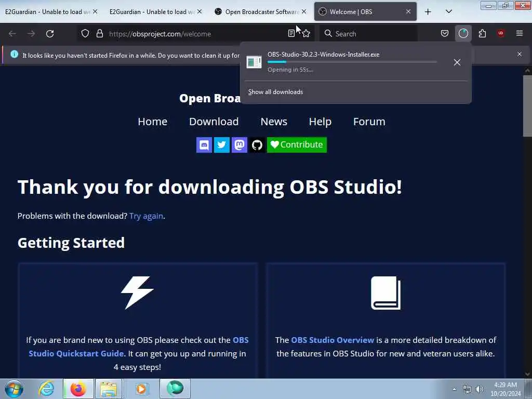Open the Downloads progress toolbar button
Screen dimensions: 532x399
coord(463,34)
